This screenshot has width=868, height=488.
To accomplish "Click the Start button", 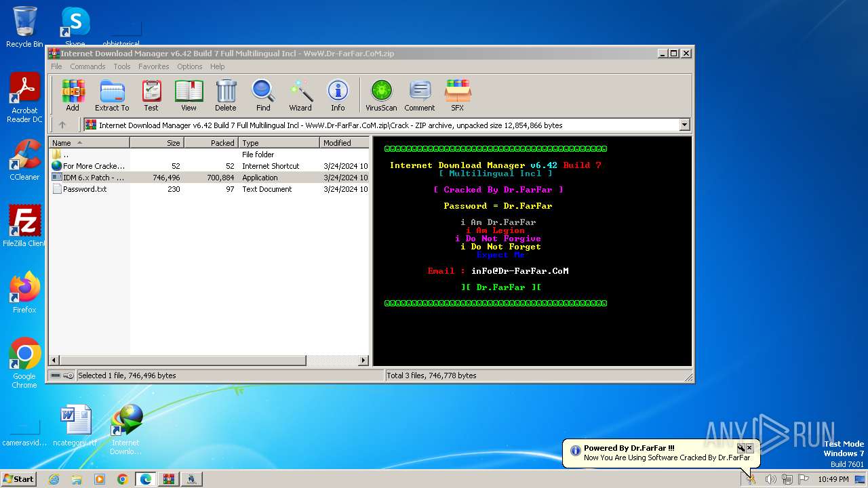I will (x=18, y=479).
